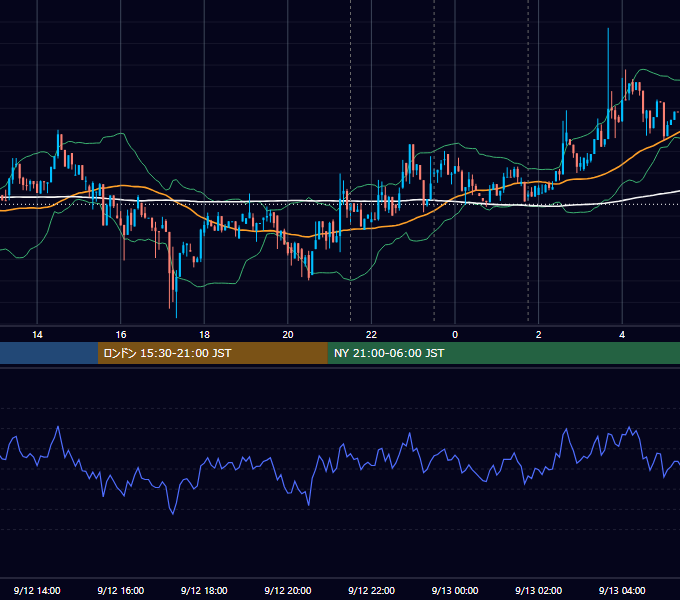The height and width of the screenshot is (600, 680).
Task: Click the 2 hour label on the upper time axis
Action: click(x=539, y=335)
